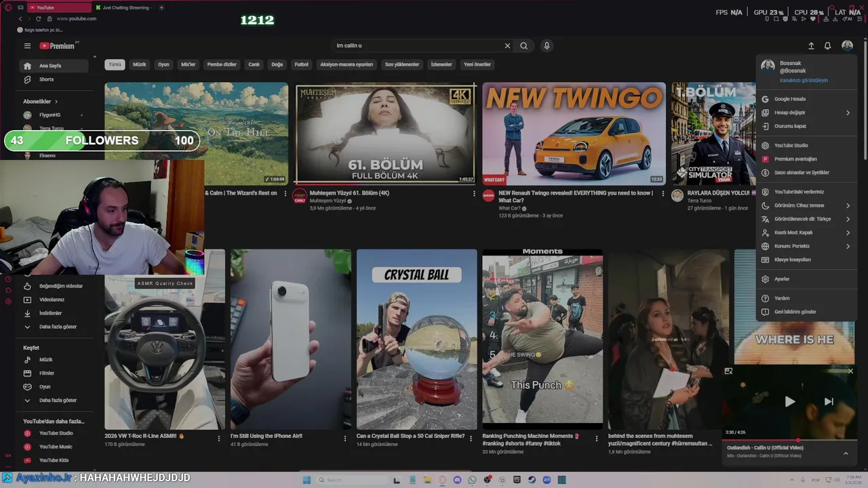Select the Tümü filter chip
This screenshot has width=868, height=488.
(115, 64)
